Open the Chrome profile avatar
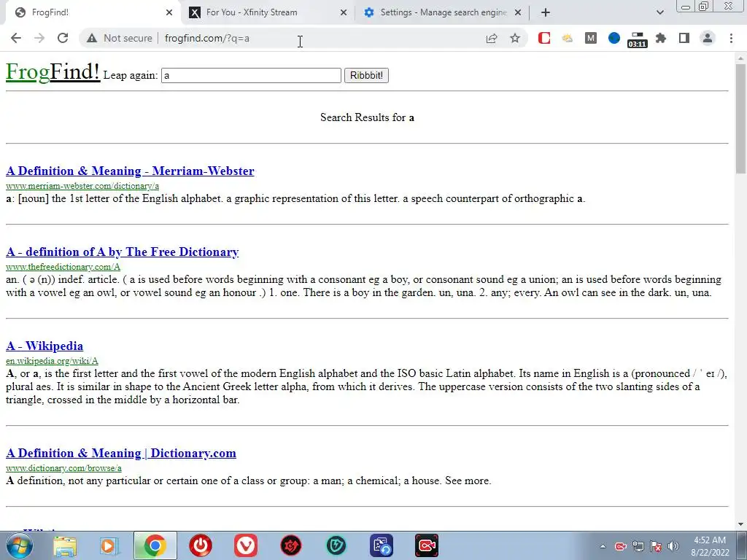 point(708,38)
